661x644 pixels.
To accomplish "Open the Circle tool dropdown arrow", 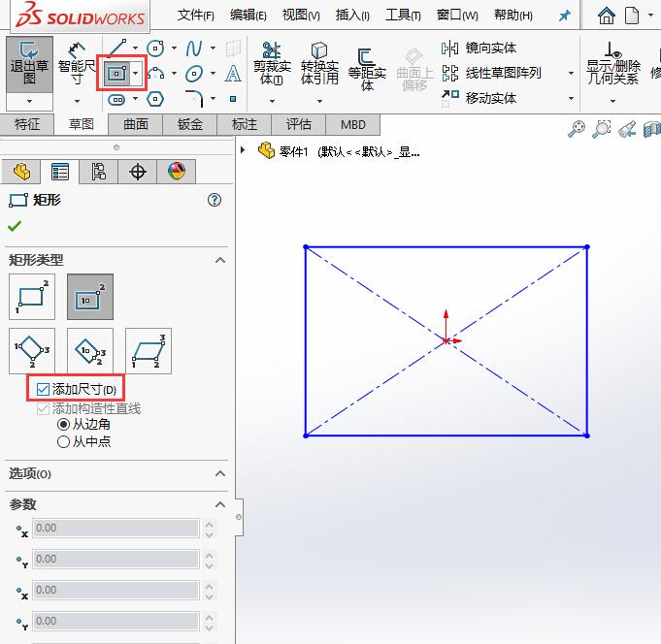I will point(174,48).
